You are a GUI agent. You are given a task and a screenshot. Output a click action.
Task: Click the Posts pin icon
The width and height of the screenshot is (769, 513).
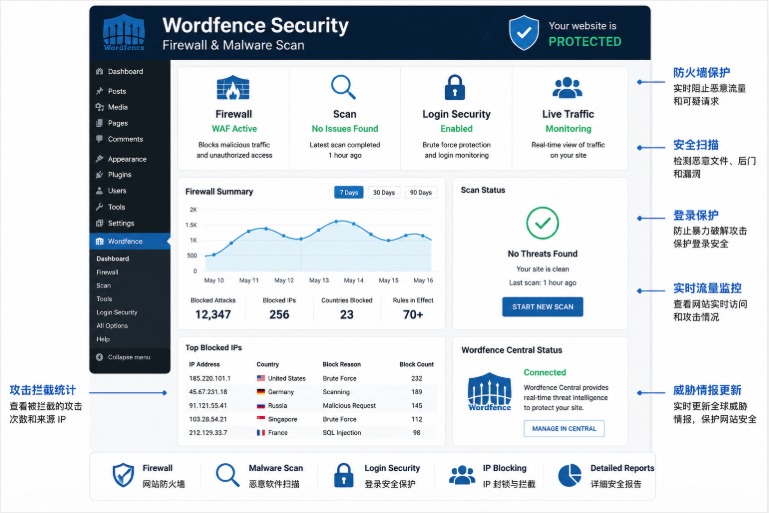100,91
